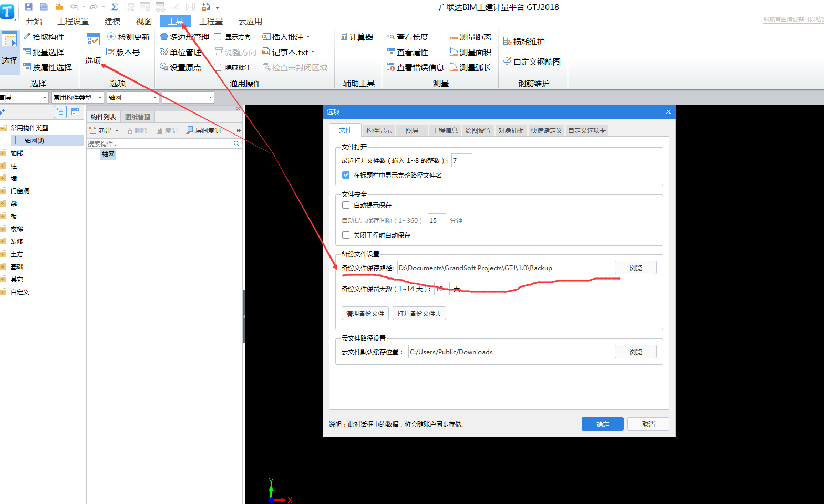Click the undo arrow icon
This screenshot has height=504, width=824.
[x=74, y=7]
